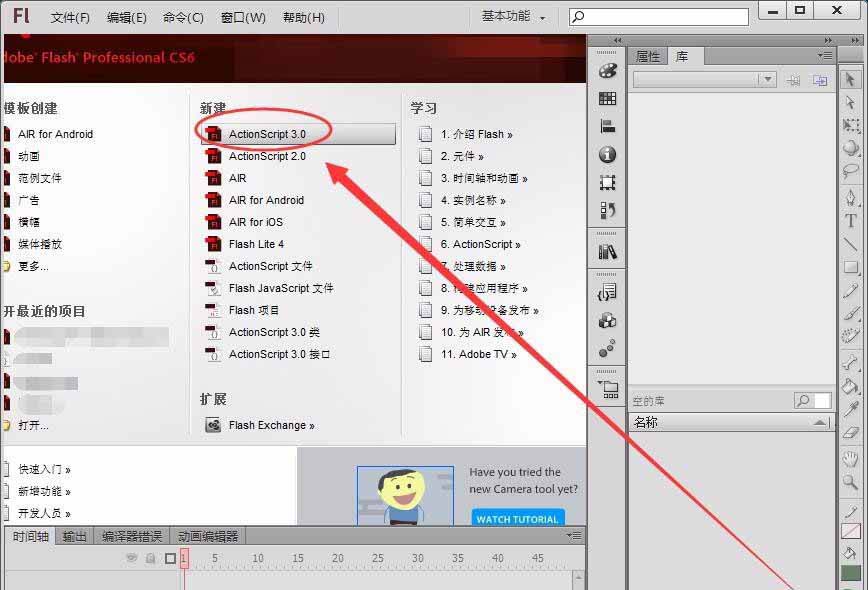Screen dimensions: 868x590
Task: Open the library panel options menu
Action: (x=825, y=55)
